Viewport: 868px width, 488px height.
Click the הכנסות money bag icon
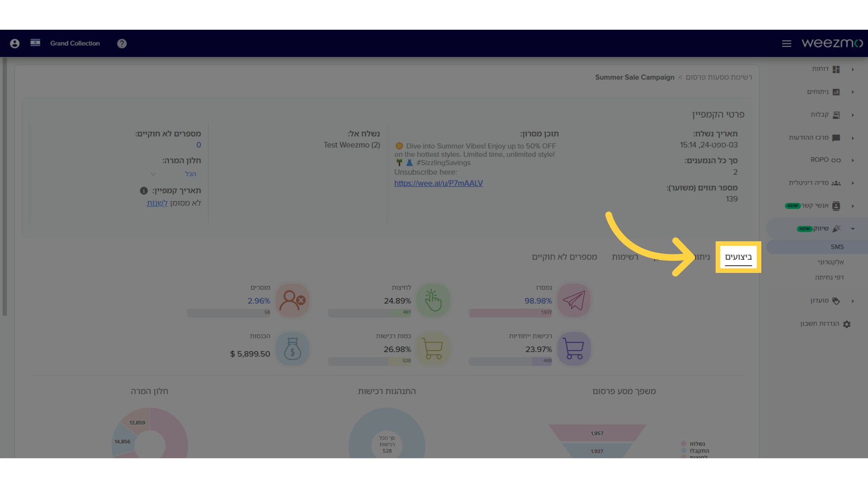click(292, 349)
